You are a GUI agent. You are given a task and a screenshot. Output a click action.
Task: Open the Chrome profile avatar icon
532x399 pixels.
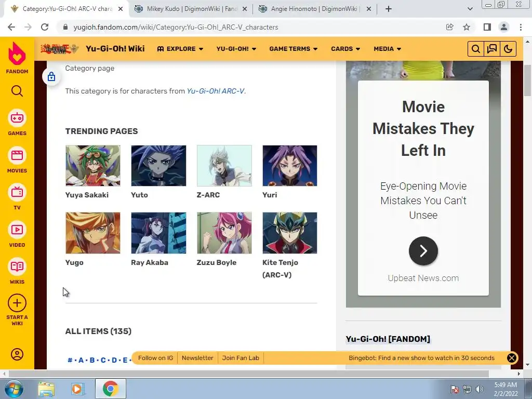click(x=504, y=27)
